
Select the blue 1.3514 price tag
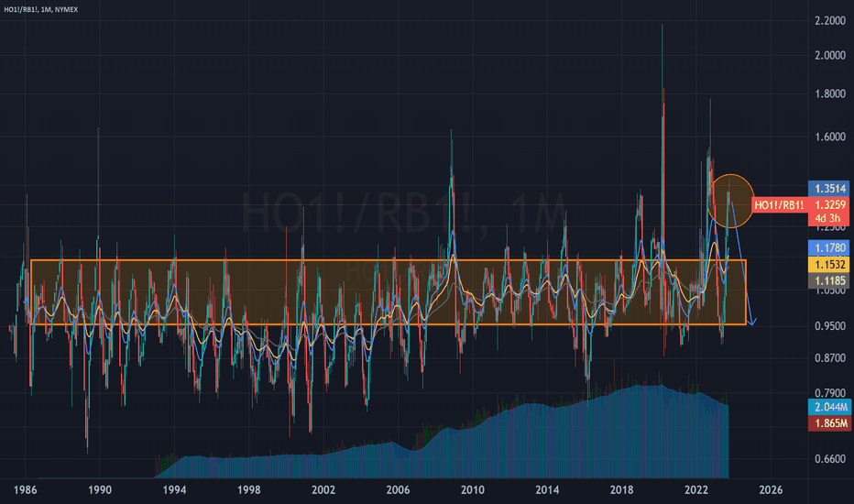829,189
